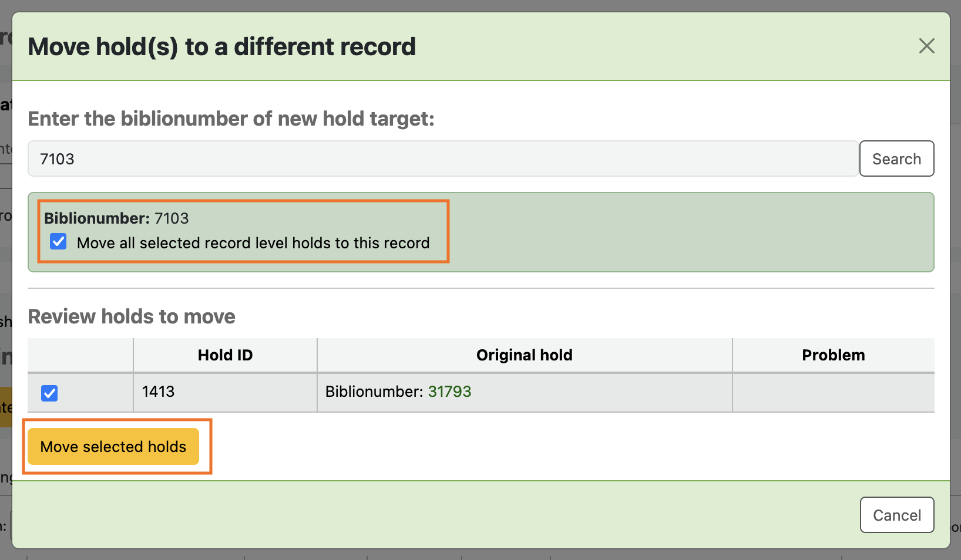Click the blank checkbox column header cell
Screen dimensions: 961x560
click(80, 355)
